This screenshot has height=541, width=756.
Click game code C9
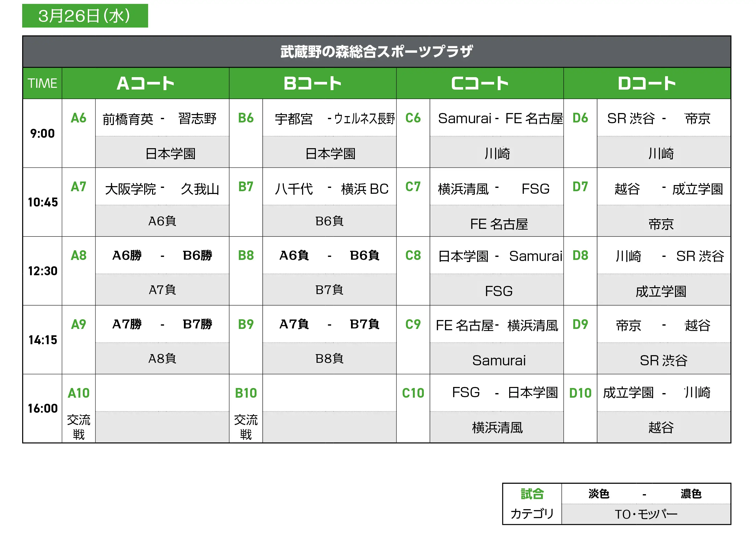[x=413, y=324]
